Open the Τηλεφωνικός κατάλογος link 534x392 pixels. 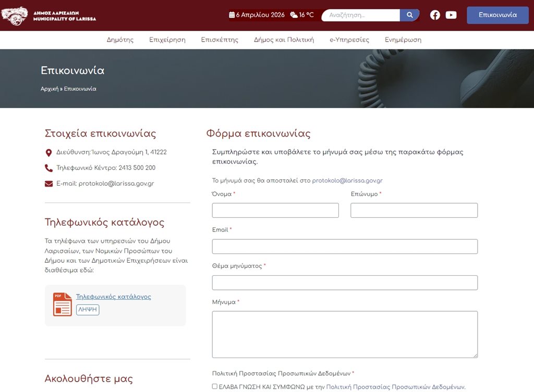click(113, 297)
